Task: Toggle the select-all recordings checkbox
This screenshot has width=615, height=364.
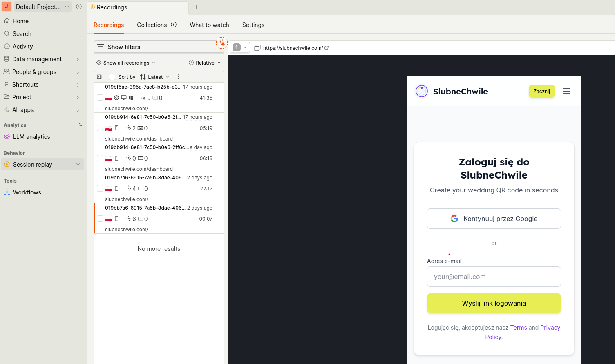Action: click(112, 77)
